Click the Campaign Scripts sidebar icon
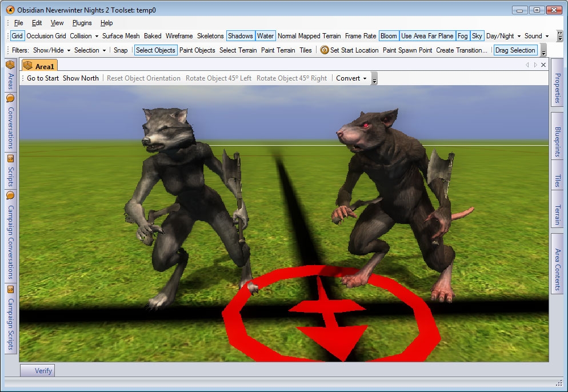The image size is (568, 392). tap(10, 289)
